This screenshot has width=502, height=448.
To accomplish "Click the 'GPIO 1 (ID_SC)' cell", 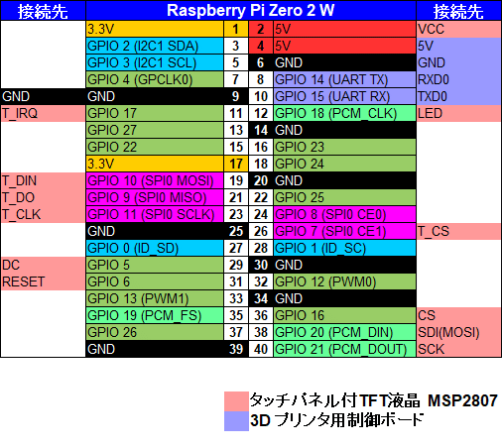I will point(344,248).
